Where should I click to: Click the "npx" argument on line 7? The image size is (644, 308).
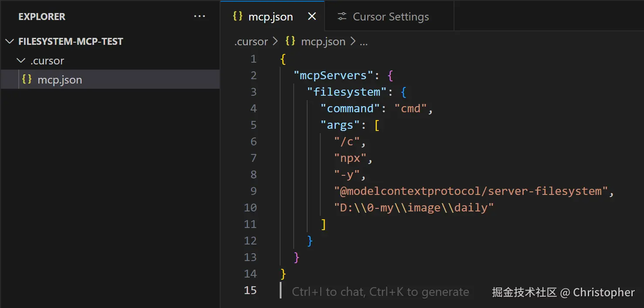(350, 158)
